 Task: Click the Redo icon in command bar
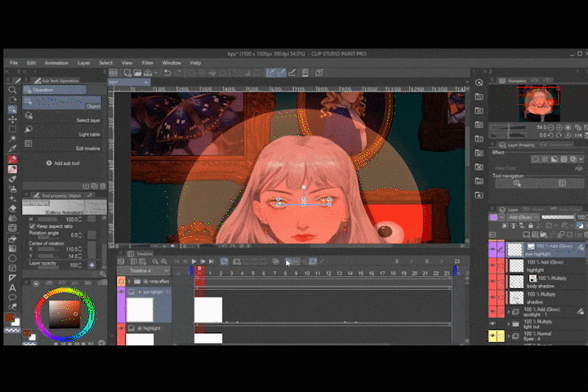point(178,73)
